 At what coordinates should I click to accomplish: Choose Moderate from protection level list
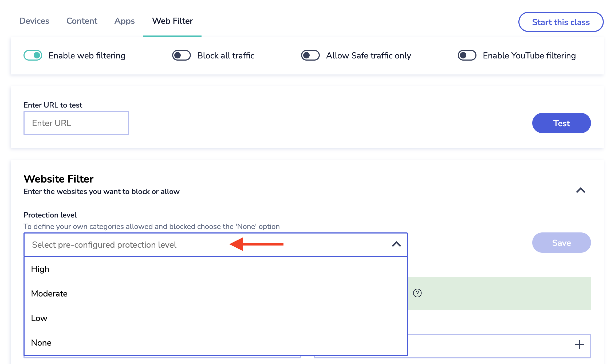(x=49, y=294)
